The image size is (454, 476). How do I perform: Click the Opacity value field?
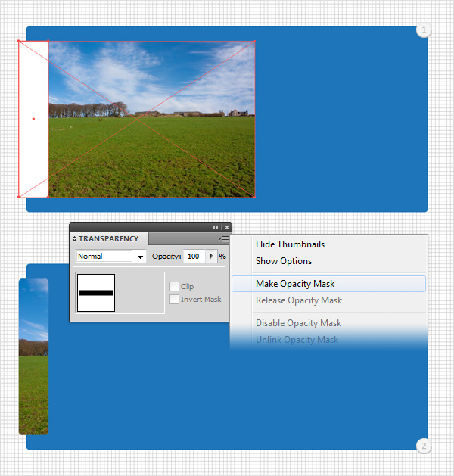tap(194, 257)
